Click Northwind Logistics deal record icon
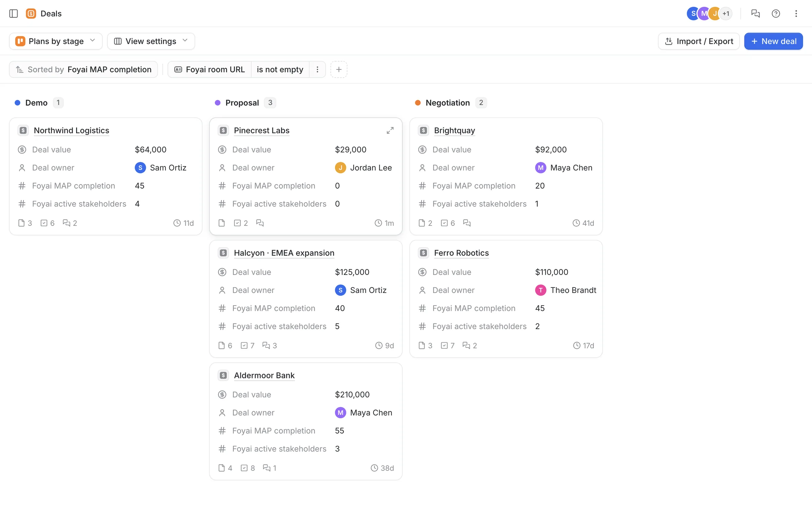The width and height of the screenshot is (812, 508). click(23, 130)
